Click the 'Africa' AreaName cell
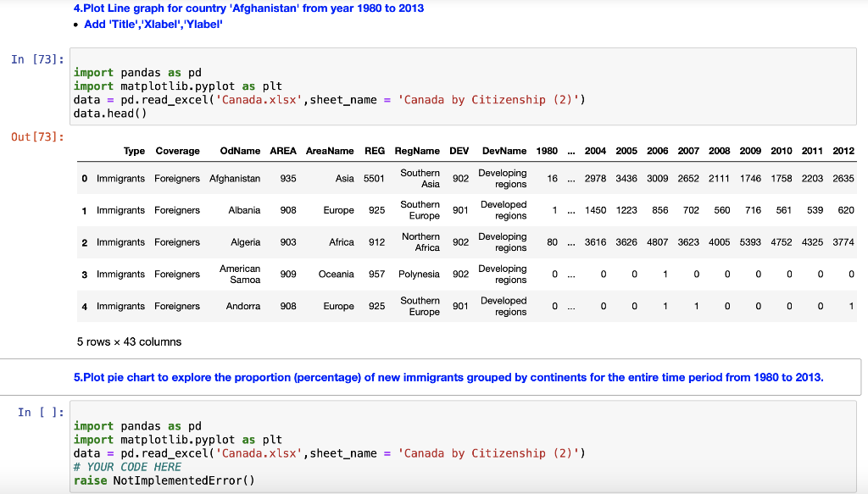868x494 pixels. pos(342,242)
